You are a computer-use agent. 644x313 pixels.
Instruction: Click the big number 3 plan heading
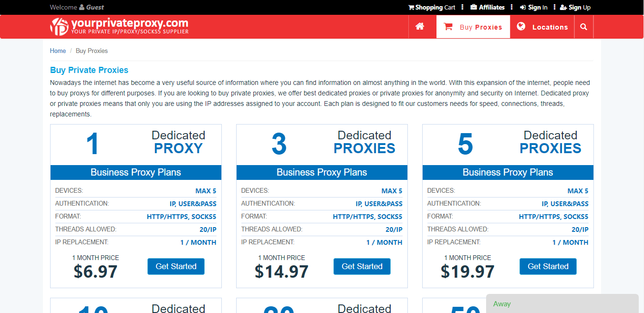pyautogui.click(x=279, y=145)
